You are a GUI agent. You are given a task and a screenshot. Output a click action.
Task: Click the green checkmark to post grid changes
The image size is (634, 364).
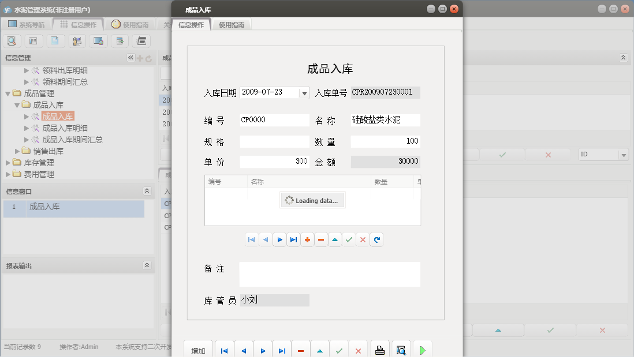coord(349,239)
